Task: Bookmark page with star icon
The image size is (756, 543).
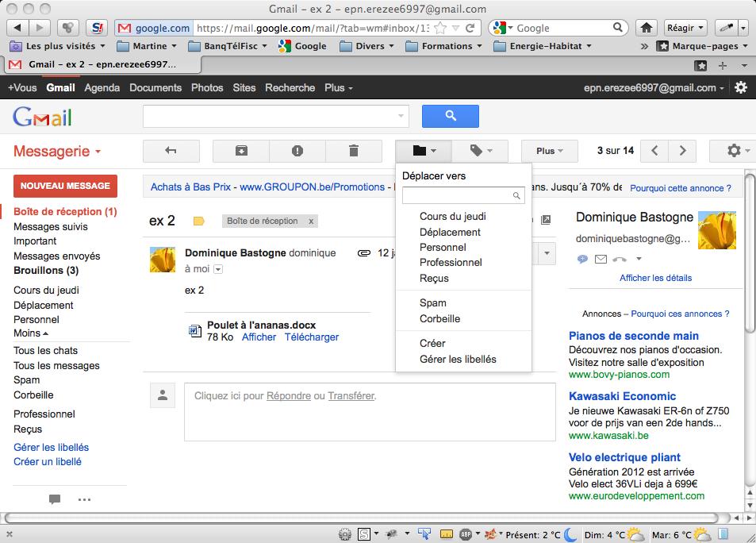Action: tap(440, 28)
